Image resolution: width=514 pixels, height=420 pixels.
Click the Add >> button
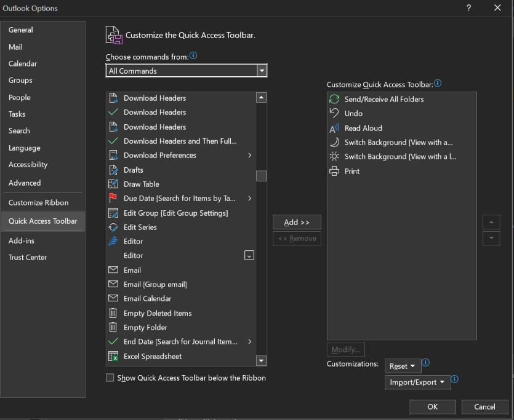tap(297, 222)
